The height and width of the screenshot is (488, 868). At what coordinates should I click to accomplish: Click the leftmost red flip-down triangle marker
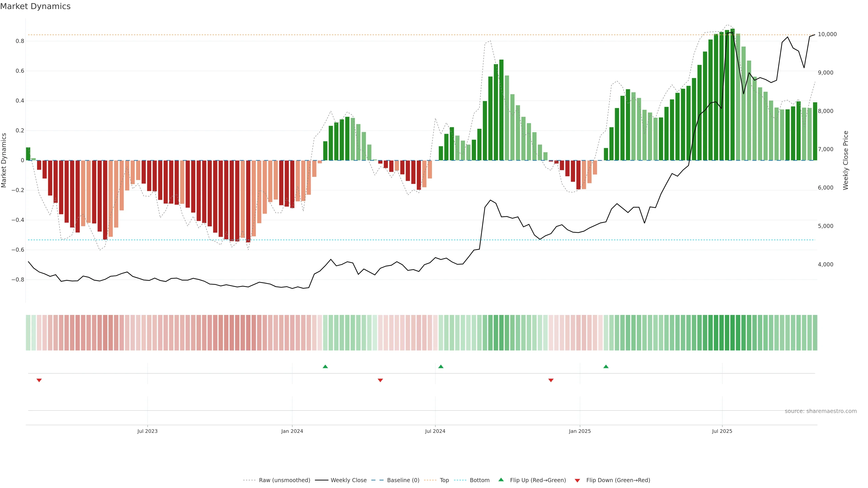(39, 380)
